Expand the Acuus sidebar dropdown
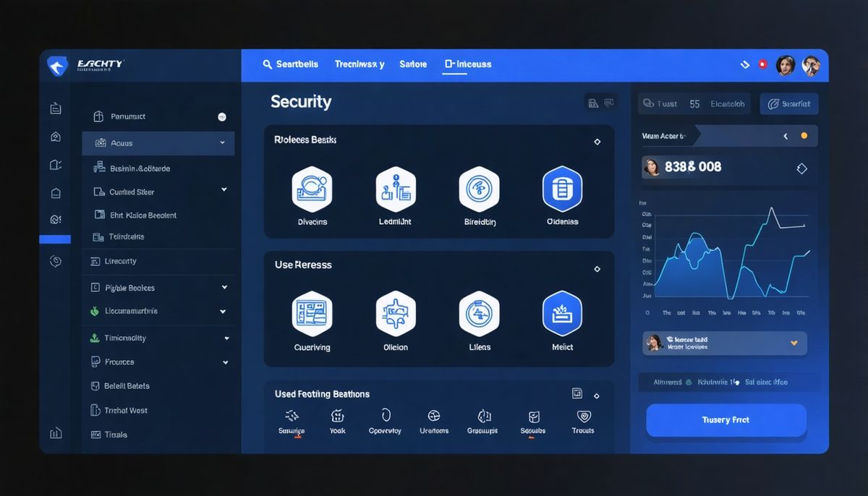The width and height of the screenshot is (868, 496). (222, 143)
